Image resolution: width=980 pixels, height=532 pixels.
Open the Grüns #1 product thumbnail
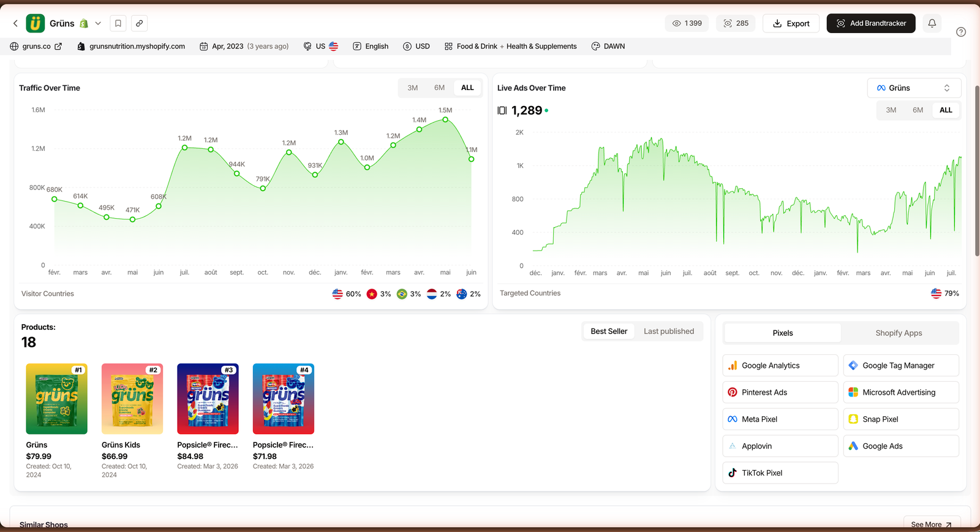(56, 399)
